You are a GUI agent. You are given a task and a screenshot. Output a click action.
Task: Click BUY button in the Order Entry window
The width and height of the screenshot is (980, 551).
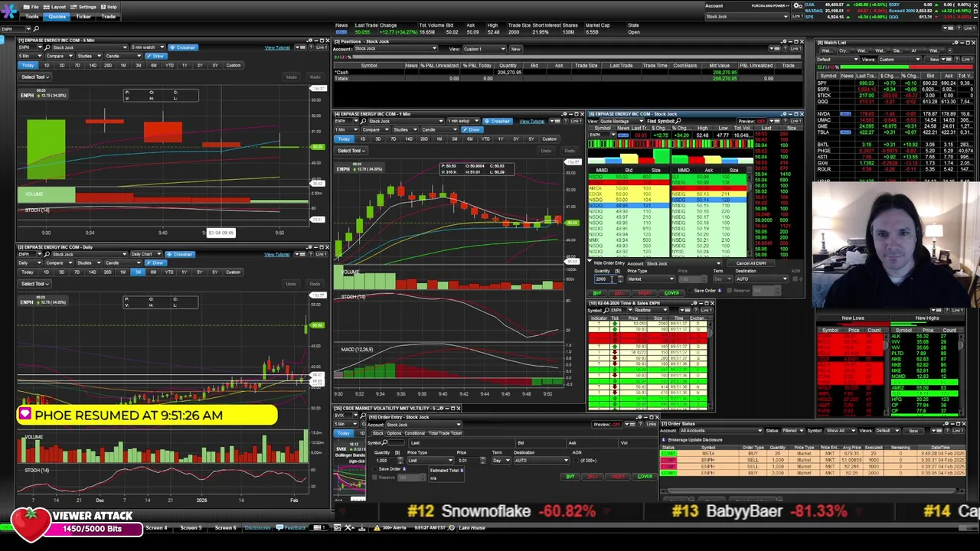[x=570, y=477]
